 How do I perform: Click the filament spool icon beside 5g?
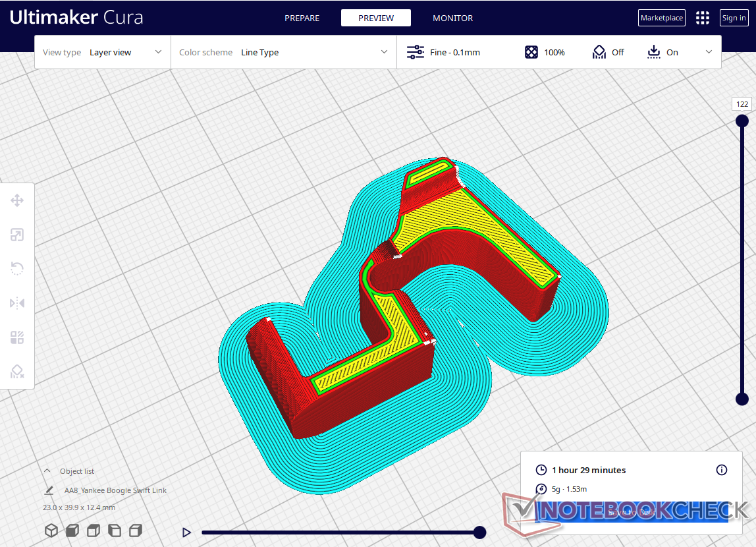tap(541, 488)
